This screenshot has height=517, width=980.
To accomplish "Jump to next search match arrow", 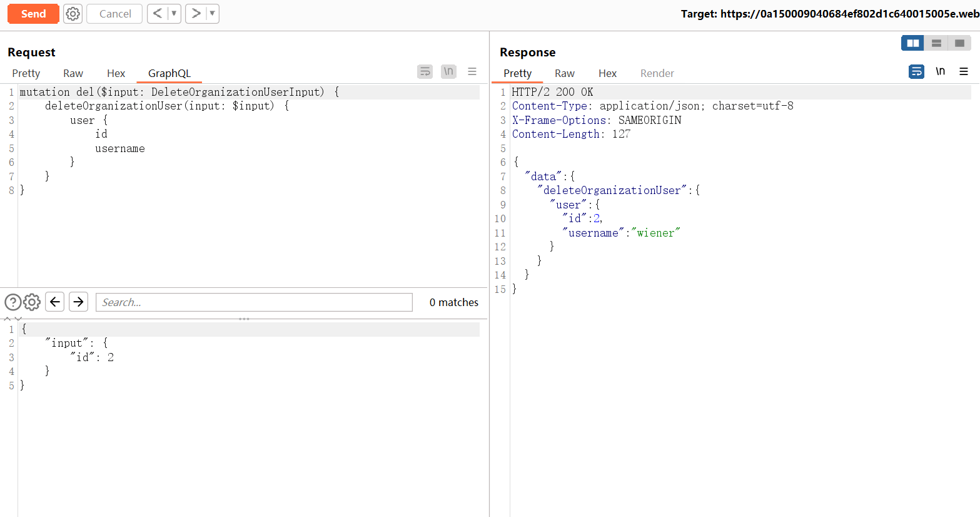I will tap(78, 302).
